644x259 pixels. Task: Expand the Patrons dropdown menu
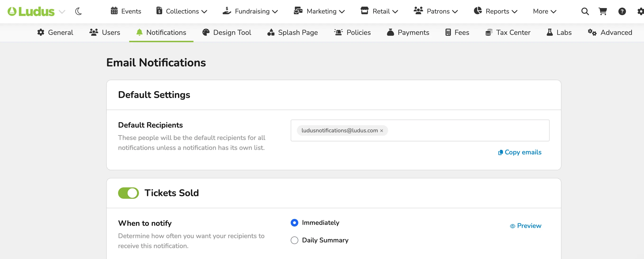click(455, 11)
